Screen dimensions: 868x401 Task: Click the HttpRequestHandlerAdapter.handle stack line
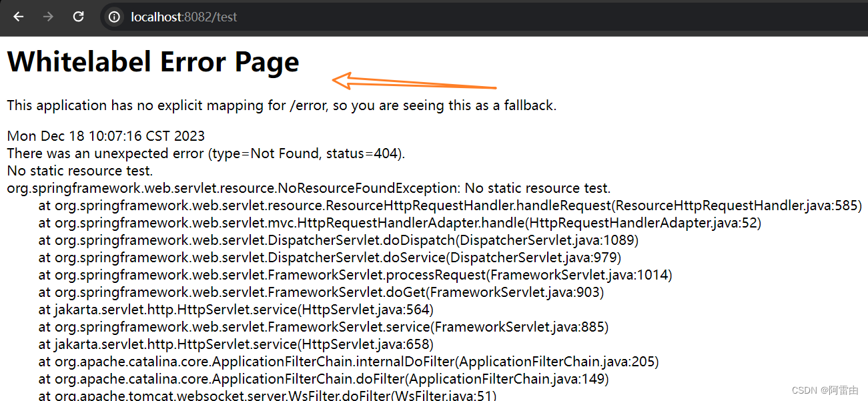point(400,224)
